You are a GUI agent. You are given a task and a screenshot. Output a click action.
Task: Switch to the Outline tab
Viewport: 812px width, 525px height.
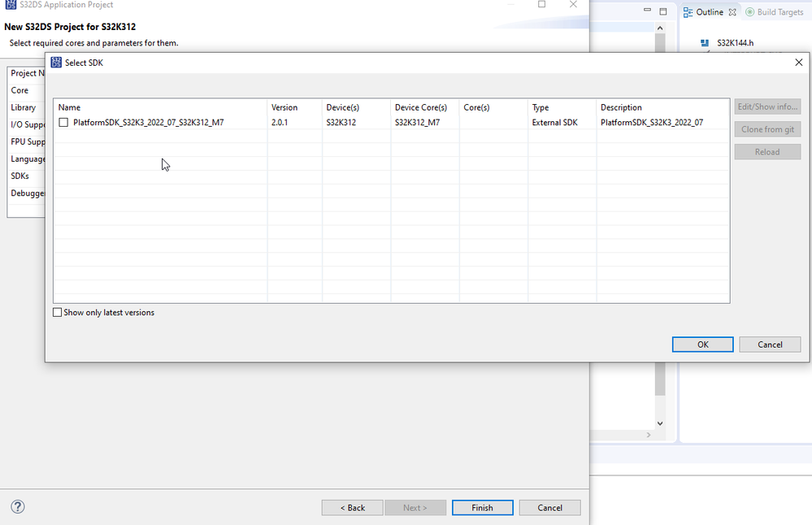pyautogui.click(x=710, y=12)
